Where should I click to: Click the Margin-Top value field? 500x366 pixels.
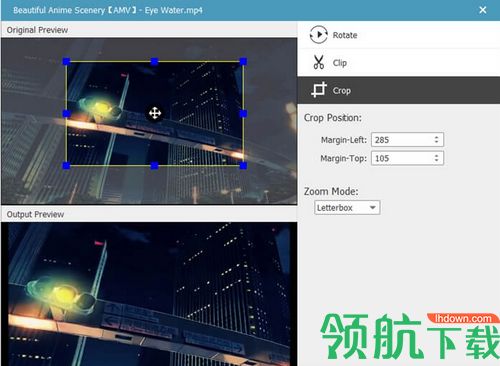407,158
